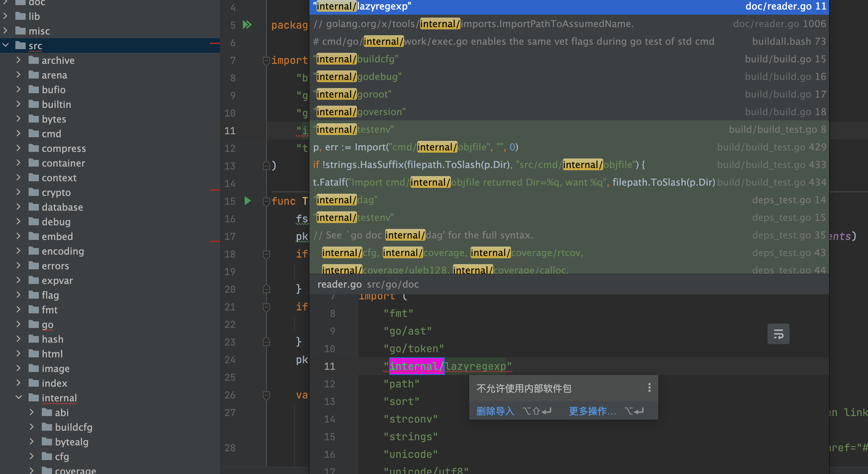The height and width of the screenshot is (474, 868).
Task: Click the fold end marker at line 13
Action: [x=266, y=166]
